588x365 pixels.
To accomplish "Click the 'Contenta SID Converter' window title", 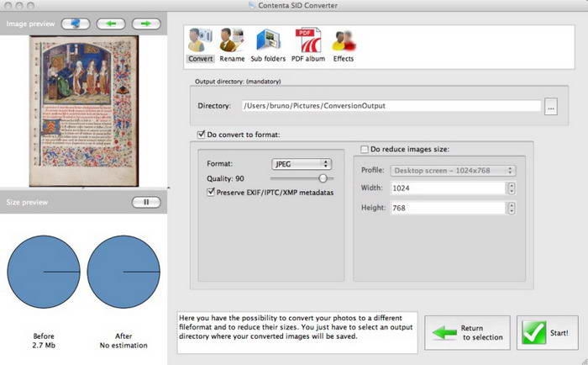I will (297, 6).
